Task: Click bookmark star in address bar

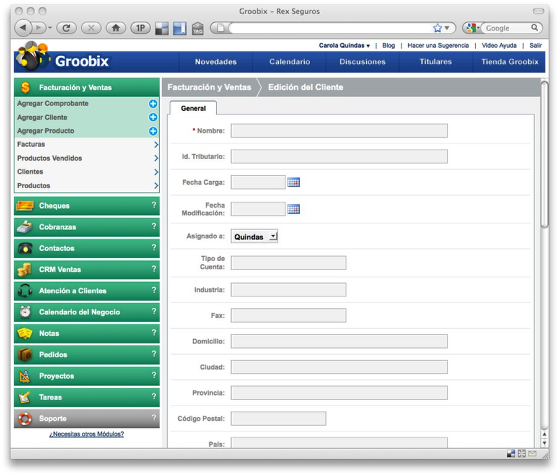Action: (x=437, y=28)
